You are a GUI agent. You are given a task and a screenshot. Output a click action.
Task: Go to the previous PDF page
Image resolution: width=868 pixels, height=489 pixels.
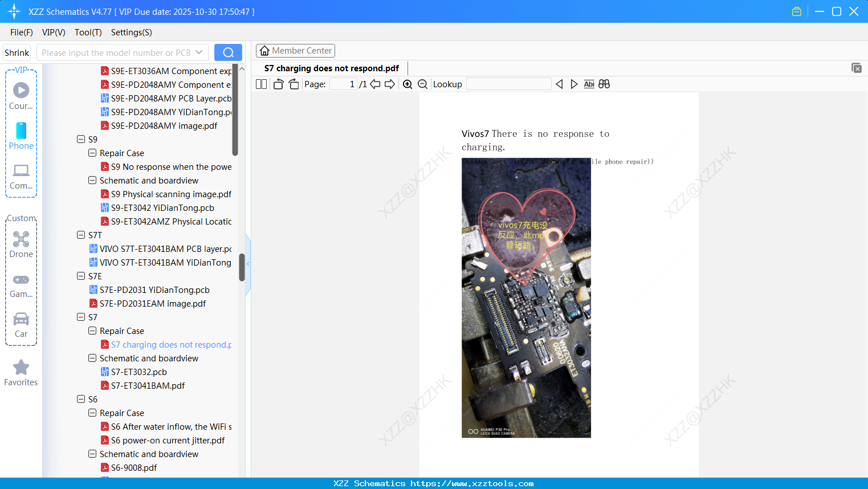[x=375, y=84]
